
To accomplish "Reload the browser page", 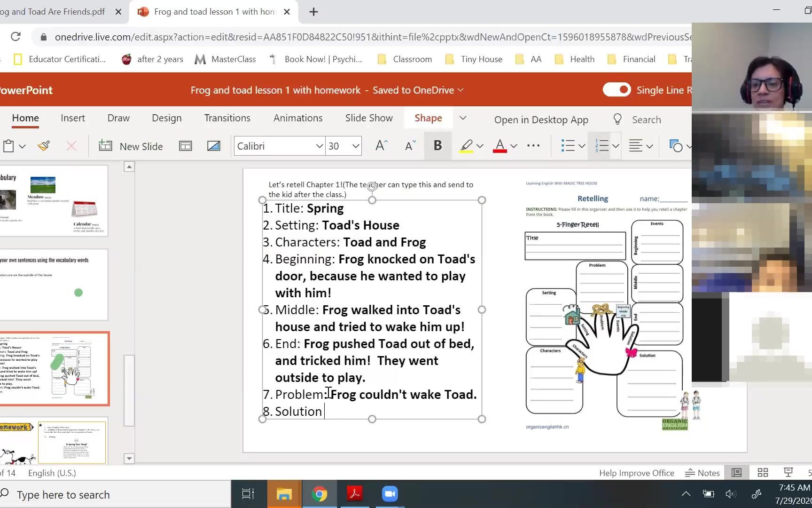I will (16, 37).
